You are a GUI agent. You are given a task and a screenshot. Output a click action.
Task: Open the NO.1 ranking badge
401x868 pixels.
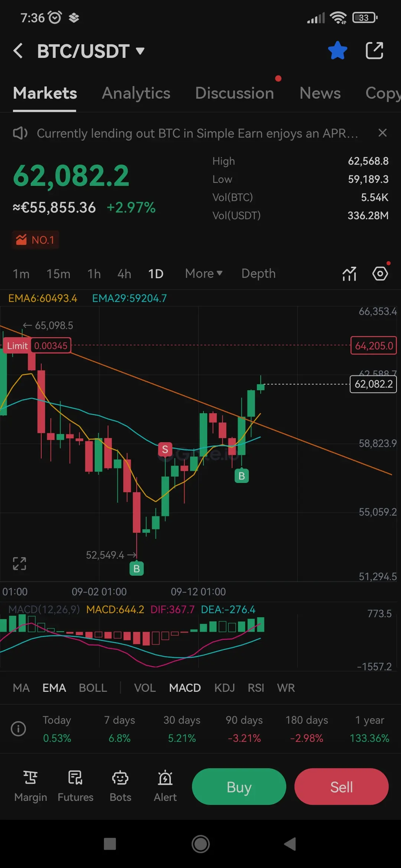[x=36, y=240]
